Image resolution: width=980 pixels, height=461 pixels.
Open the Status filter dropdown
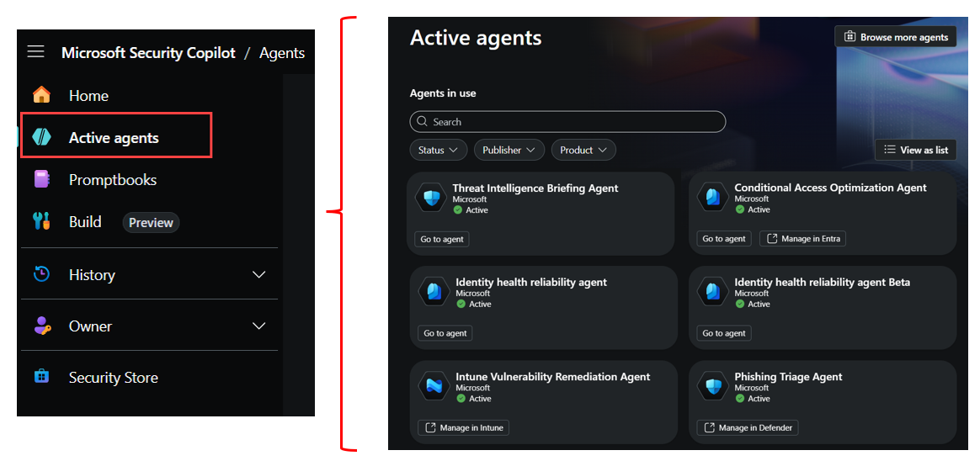[439, 150]
